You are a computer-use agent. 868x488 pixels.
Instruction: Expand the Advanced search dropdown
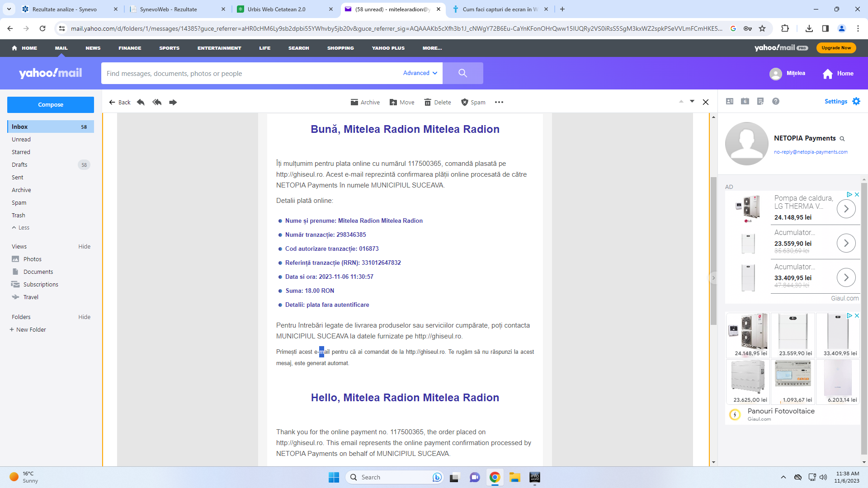pos(420,73)
